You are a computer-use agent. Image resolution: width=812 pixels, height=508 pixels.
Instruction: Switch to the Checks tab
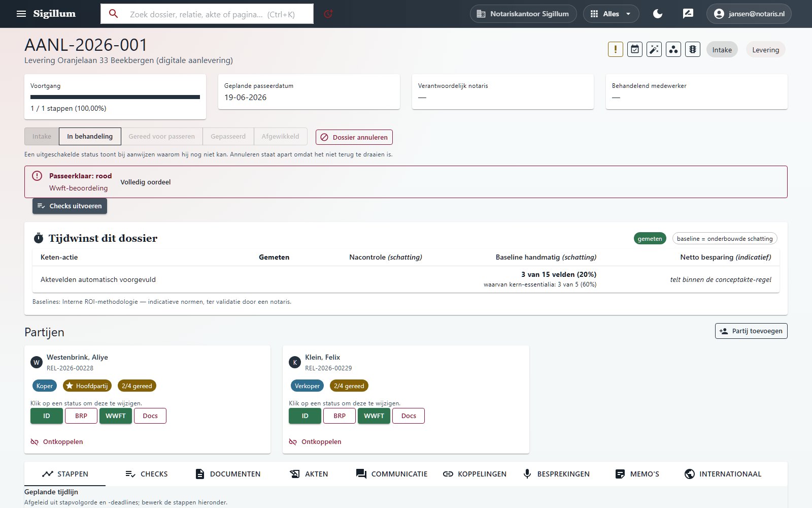[x=146, y=474]
